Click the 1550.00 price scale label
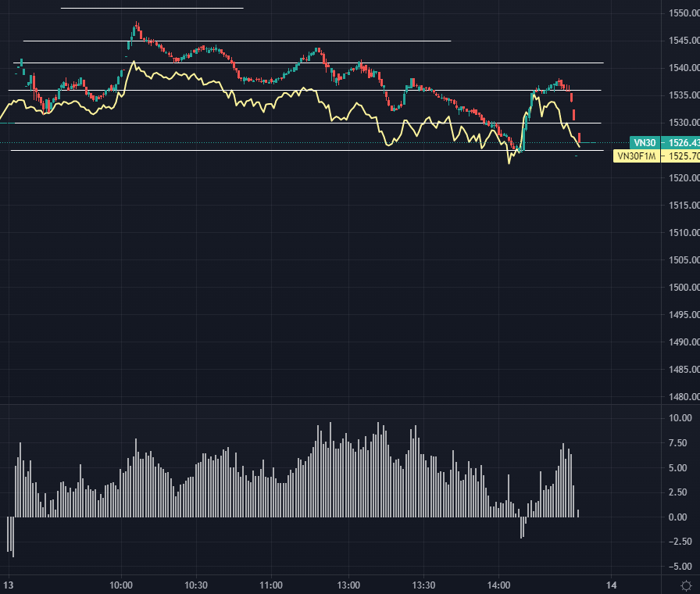 (678, 11)
